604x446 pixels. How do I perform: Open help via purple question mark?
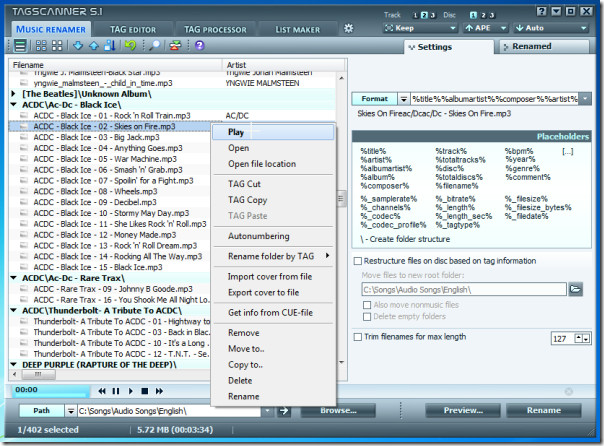pyautogui.click(x=199, y=45)
